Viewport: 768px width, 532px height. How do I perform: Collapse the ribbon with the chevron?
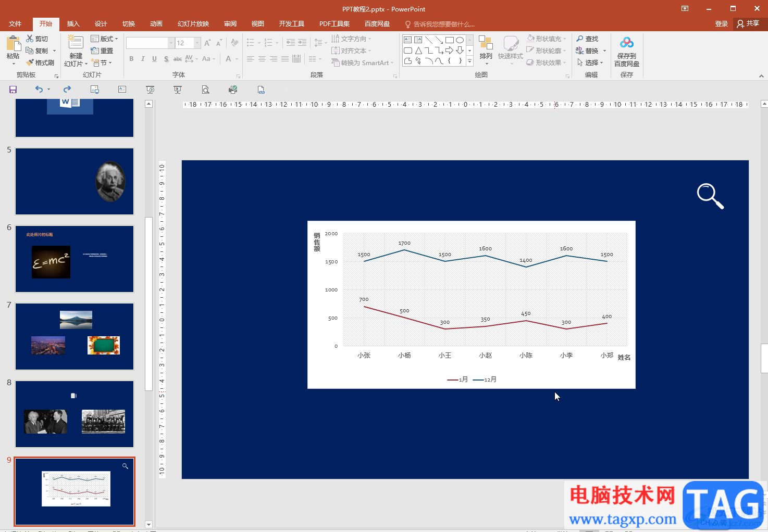[761, 76]
